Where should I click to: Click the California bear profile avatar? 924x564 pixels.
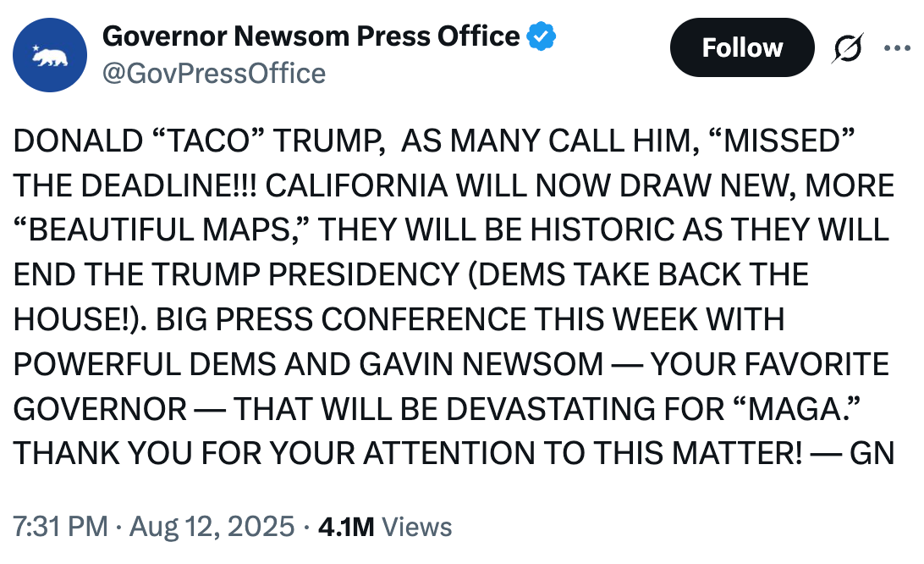point(51,55)
